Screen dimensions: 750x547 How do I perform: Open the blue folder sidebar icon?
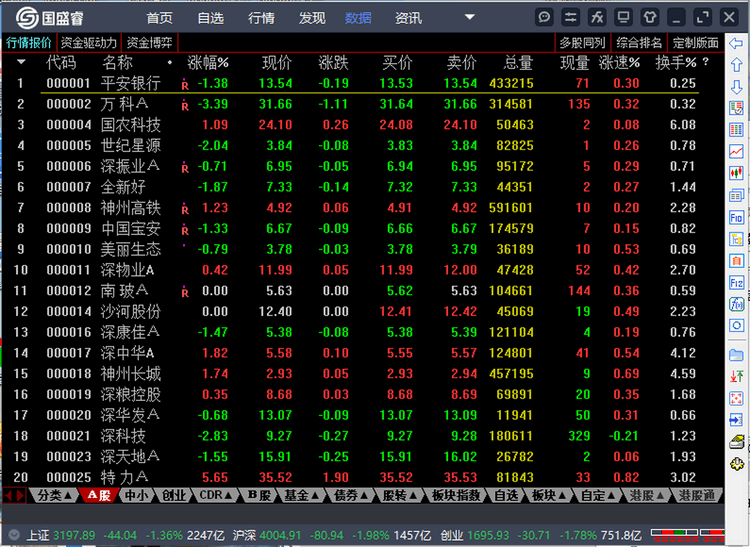736,355
